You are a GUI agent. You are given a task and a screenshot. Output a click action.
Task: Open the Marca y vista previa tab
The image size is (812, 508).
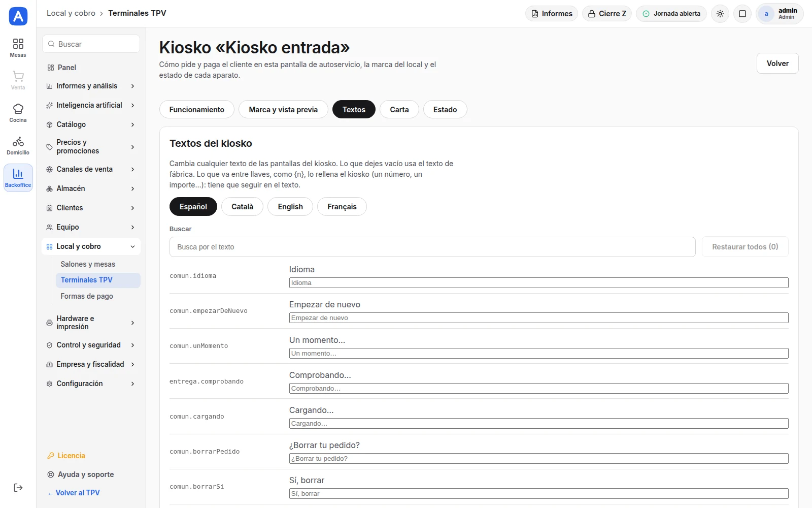(283, 110)
